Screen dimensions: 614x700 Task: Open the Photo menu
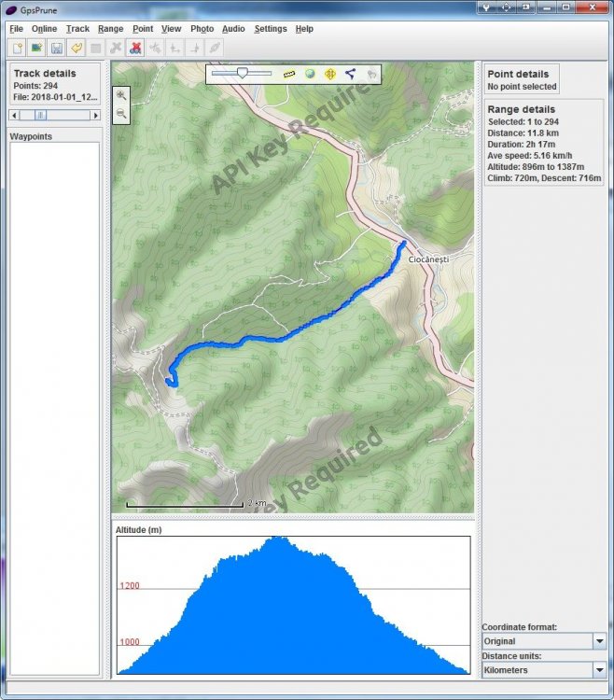[202, 29]
